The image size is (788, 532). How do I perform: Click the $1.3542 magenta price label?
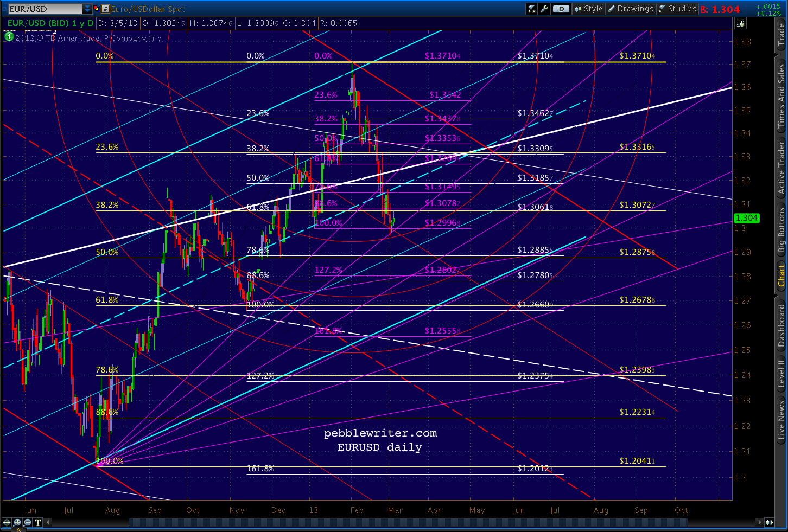445,95
